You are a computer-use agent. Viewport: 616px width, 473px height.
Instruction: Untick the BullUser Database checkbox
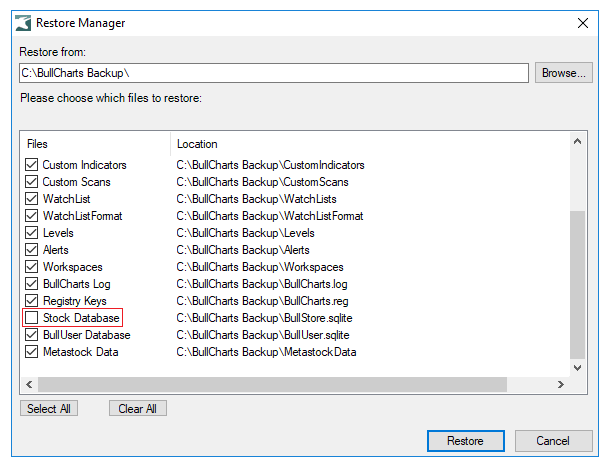click(x=31, y=335)
